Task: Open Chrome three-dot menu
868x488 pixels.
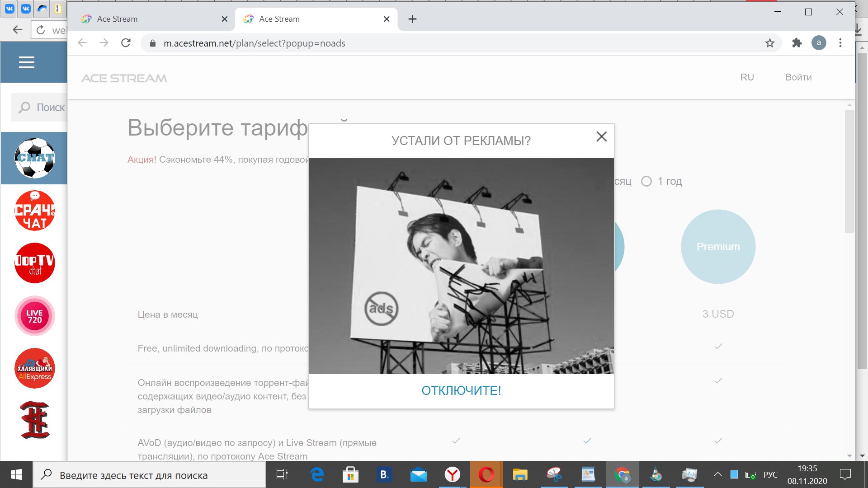Action: (840, 43)
